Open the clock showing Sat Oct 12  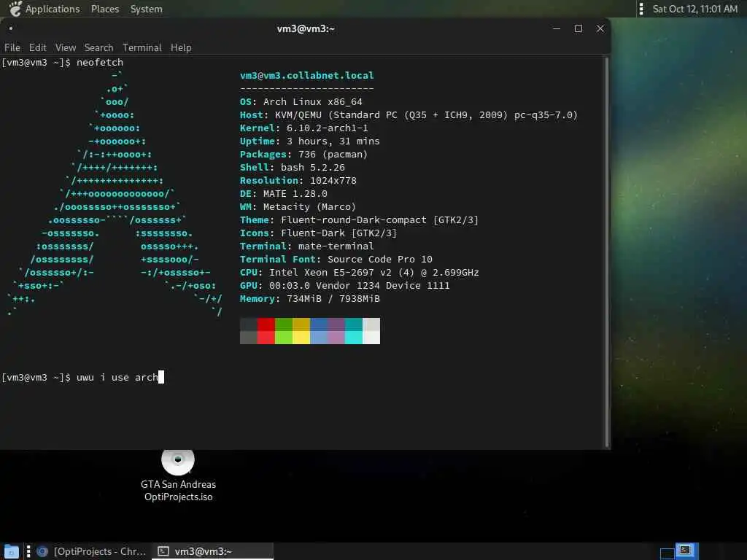(x=694, y=9)
